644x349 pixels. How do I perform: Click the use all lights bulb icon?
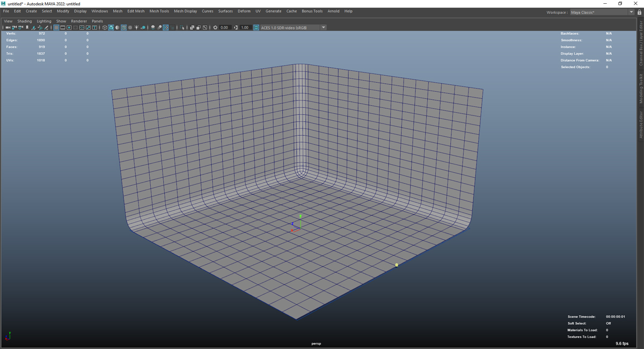click(136, 27)
